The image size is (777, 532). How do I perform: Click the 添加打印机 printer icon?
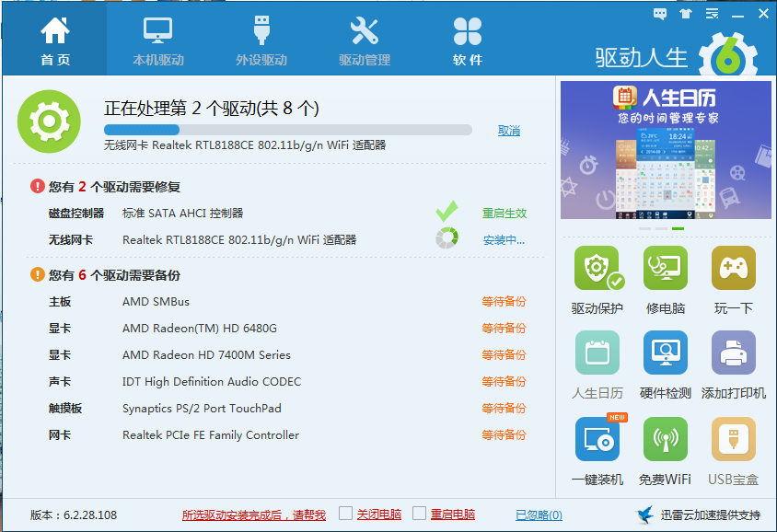point(734,353)
